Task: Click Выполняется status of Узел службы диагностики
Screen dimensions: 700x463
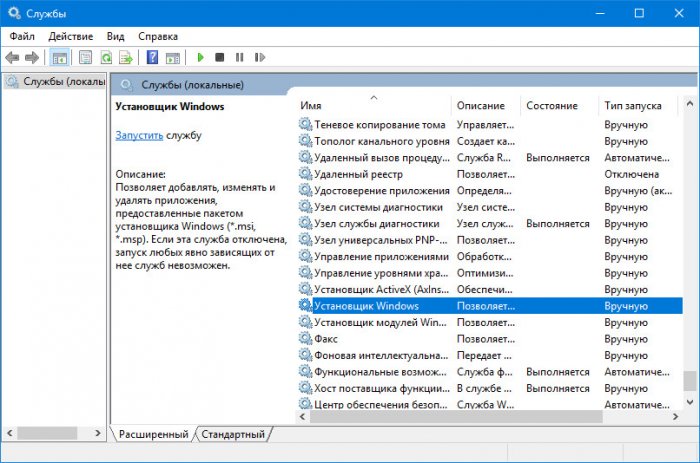Action: [558, 223]
